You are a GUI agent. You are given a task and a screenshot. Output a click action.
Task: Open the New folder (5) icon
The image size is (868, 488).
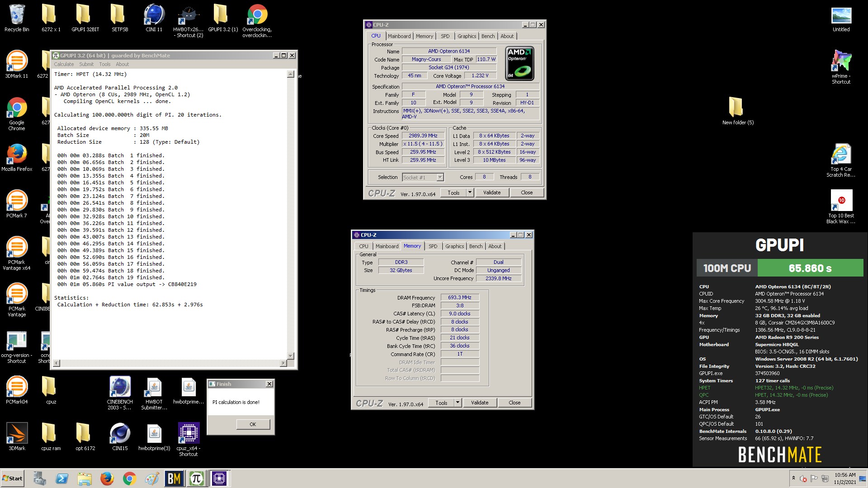coord(738,111)
